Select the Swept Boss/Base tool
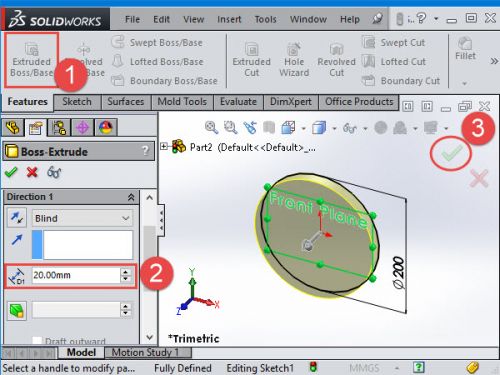This screenshot has height=375, width=500. pyautogui.click(x=157, y=43)
